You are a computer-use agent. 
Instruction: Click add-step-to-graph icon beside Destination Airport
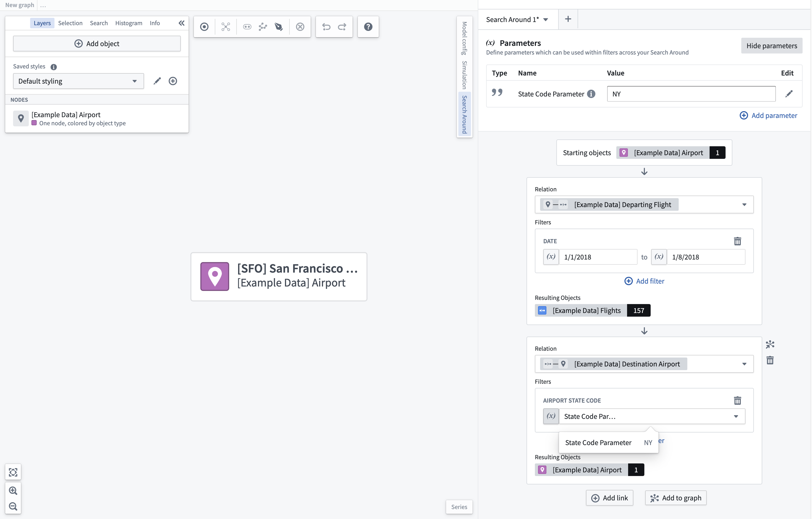770,344
